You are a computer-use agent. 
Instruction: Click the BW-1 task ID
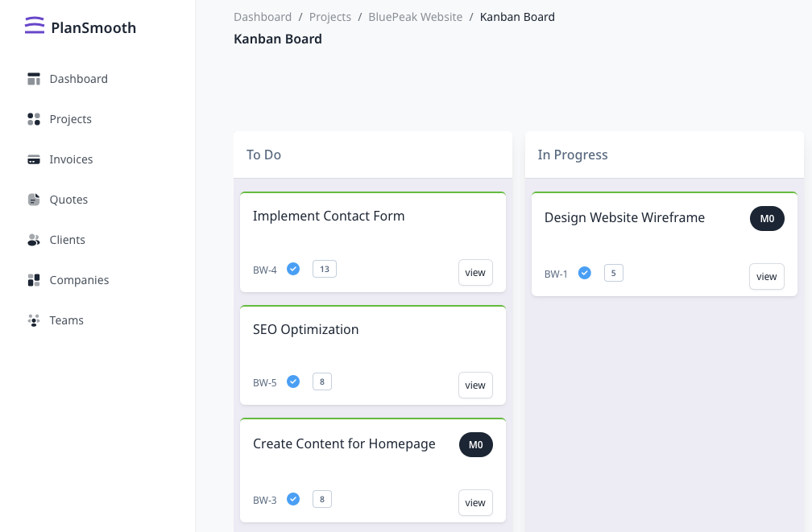click(x=556, y=274)
